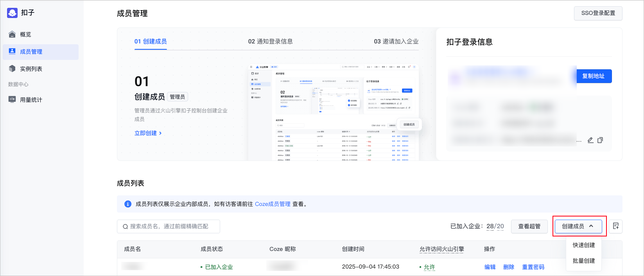Image resolution: width=644 pixels, height=276 pixels.
Task: Click 编辑 for the first member
Action: (x=490, y=267)
